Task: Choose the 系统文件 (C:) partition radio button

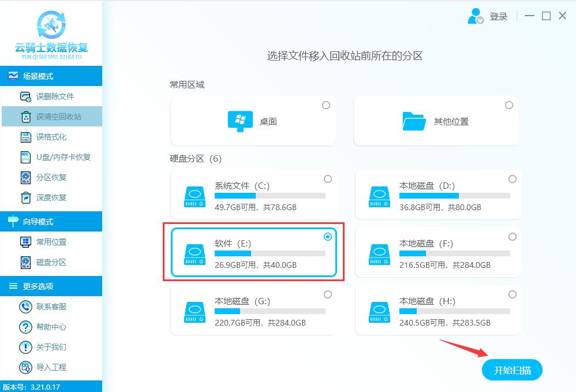Action: coord(327,179)
